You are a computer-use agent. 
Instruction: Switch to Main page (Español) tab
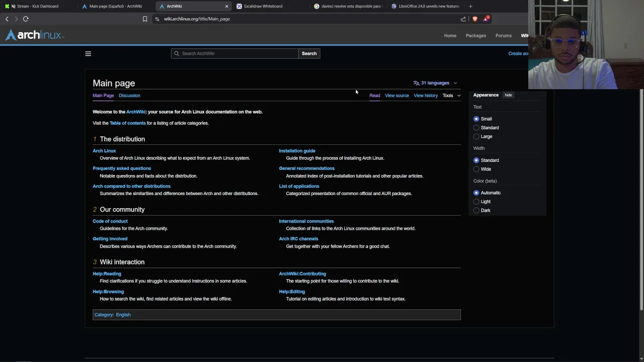coord(116,6)
